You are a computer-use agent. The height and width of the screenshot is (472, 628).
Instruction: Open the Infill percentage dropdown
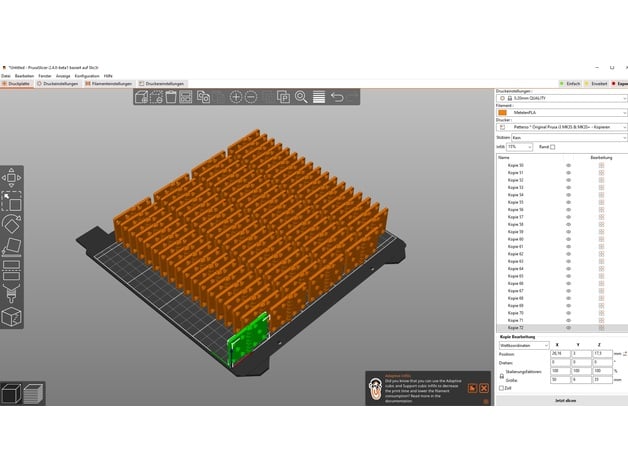point(519,147)
